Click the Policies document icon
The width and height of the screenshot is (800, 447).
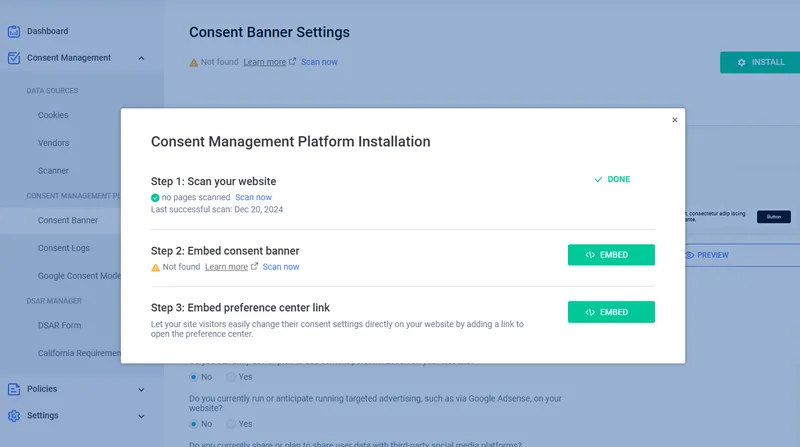14,389
